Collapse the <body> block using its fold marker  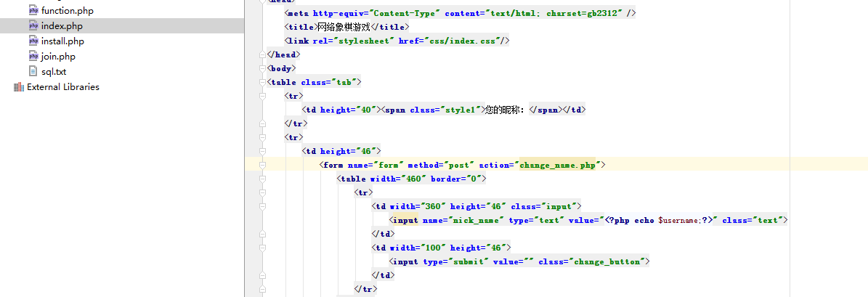(262, 68)
